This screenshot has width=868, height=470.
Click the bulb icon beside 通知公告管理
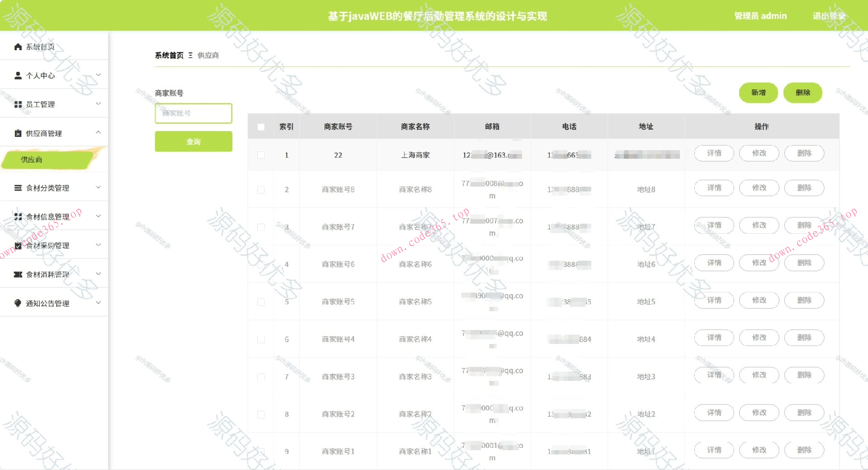click(18, 303)
